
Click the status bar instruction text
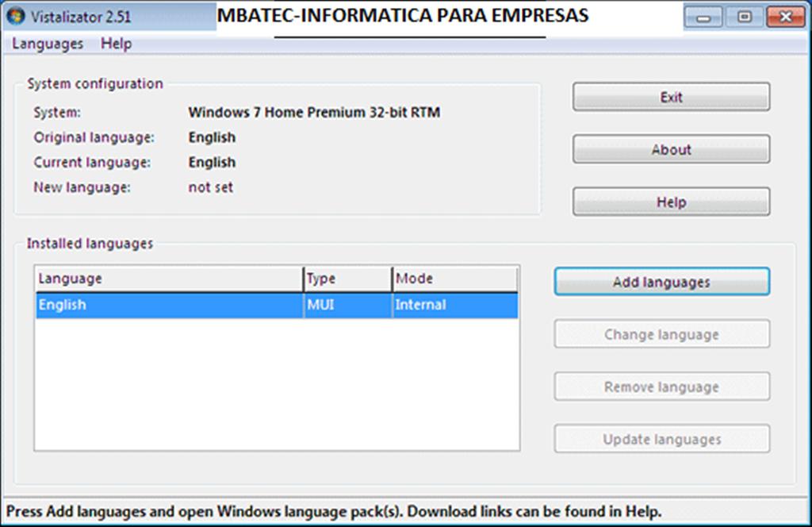(333, 511)
